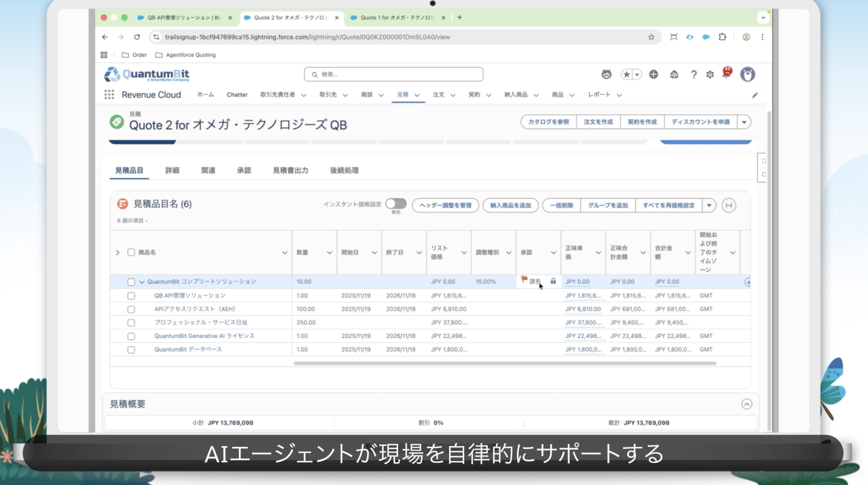Switch to the 見積書出力 tab

point(290,170)
